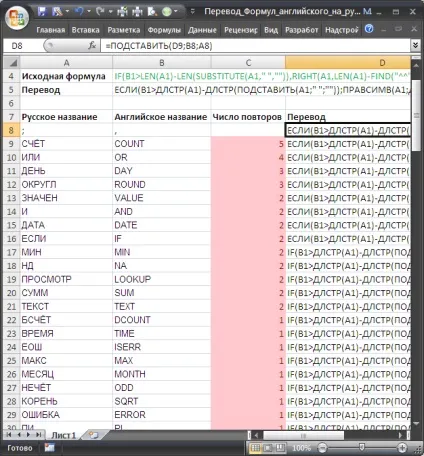
Task: Click the Redo arrow icon
Action: [100, 12]
